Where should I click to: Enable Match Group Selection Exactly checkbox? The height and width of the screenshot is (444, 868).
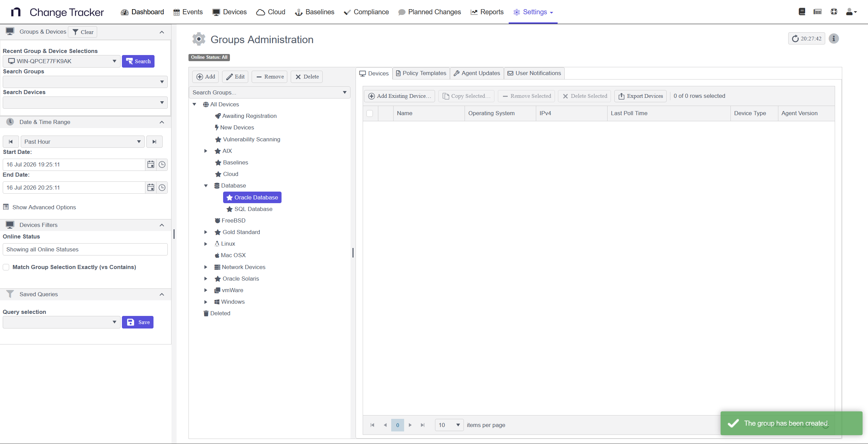click(6, 267)
